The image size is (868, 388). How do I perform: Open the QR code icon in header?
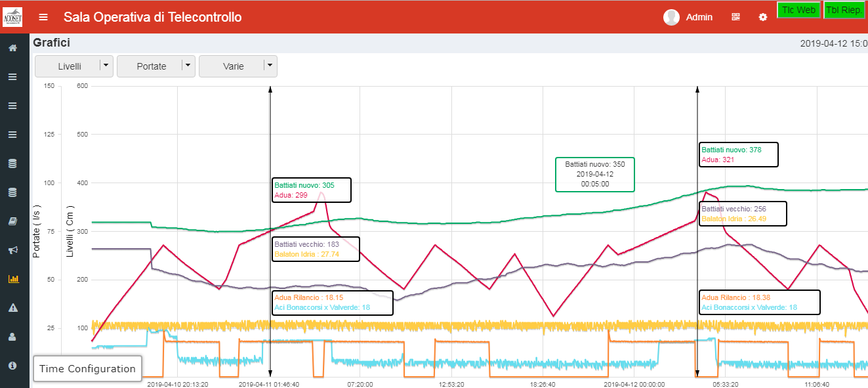click(x=735, y=17)
